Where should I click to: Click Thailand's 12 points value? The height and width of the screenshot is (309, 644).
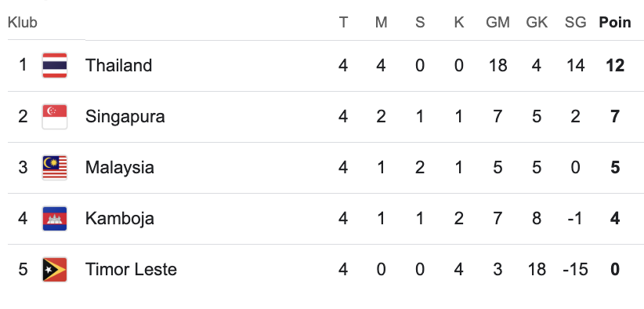click(x=615, y=65)
